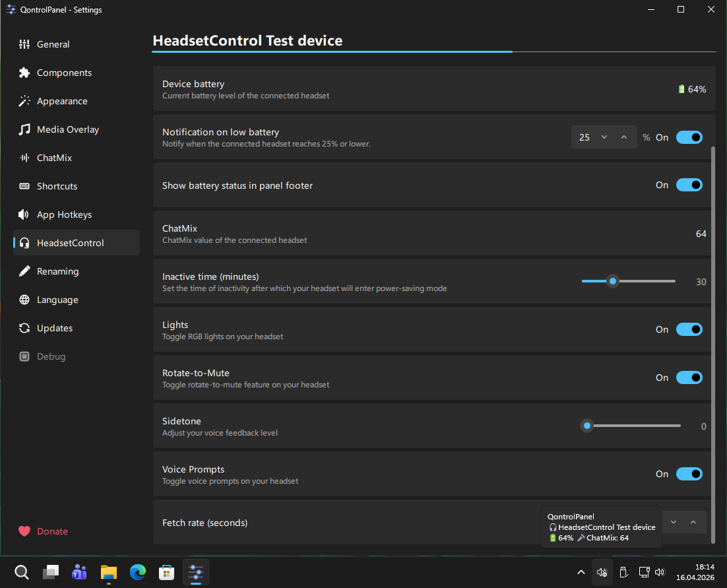Click the Renaming pencil icon
This screenshot has width=727, height=588.
24,271
